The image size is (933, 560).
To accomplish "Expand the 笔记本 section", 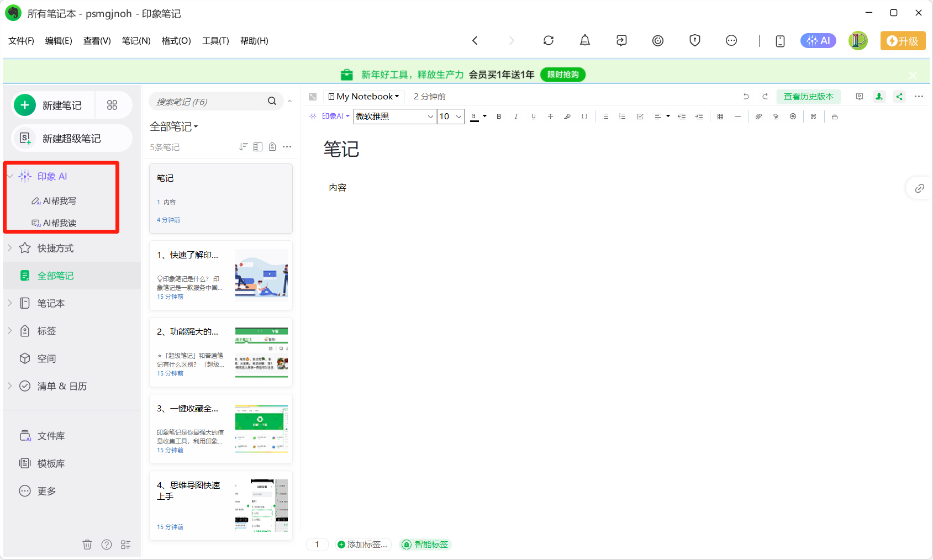I will point(10,303).
